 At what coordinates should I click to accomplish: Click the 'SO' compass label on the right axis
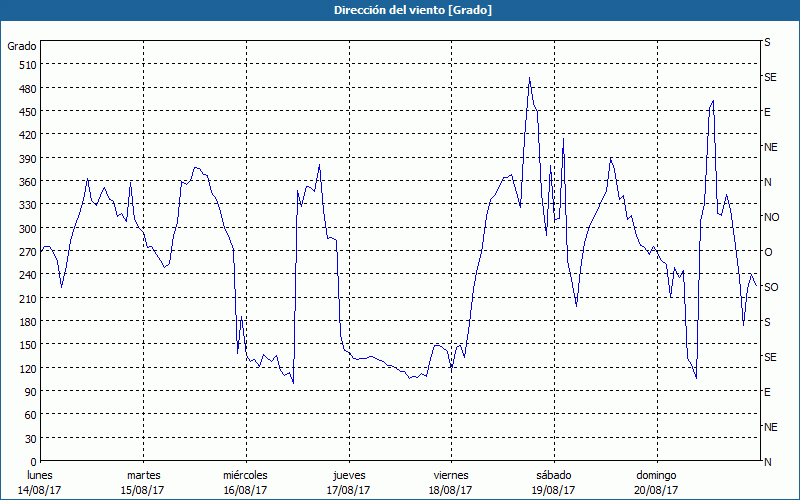(771, 287)
